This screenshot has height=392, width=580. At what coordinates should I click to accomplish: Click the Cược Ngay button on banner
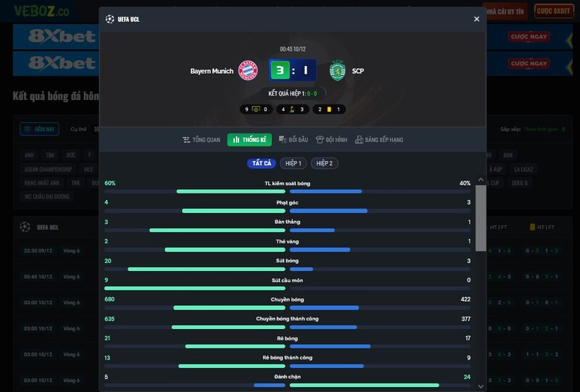click(x=528, y=36)
